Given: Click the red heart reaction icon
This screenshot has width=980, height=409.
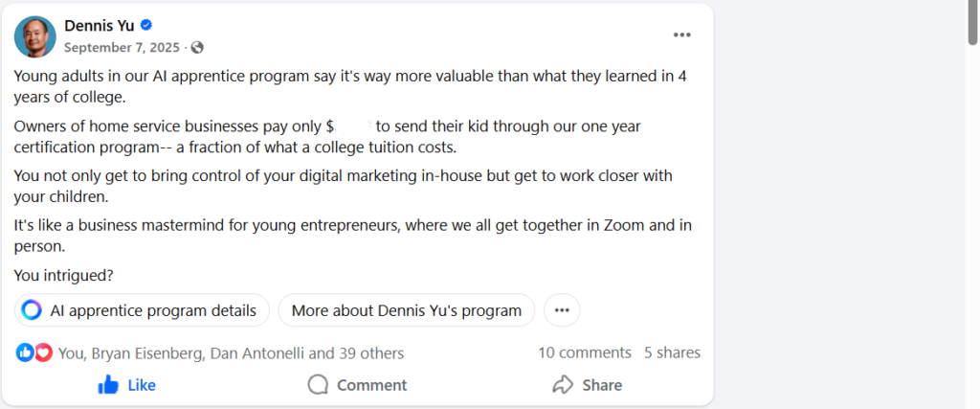Looking at the screenshot, I should pos(43,352).
